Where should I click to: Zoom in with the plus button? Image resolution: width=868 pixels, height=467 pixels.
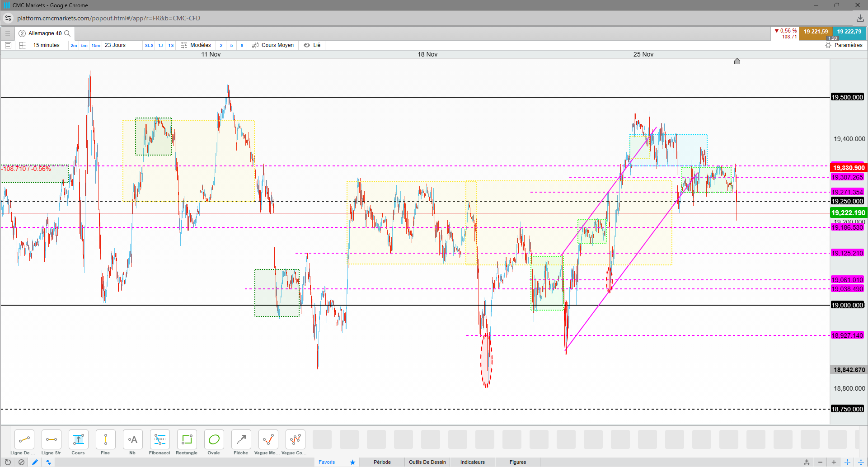(x=834, y=462)
